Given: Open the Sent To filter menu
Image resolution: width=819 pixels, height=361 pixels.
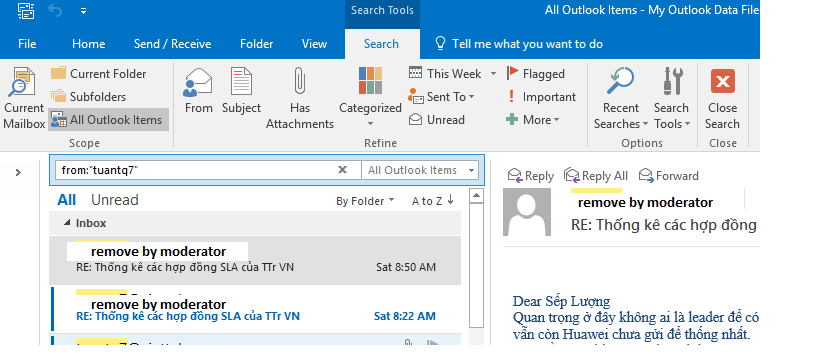Looking at the screenshot, I should pyautogui.click(x=441, y=97).
